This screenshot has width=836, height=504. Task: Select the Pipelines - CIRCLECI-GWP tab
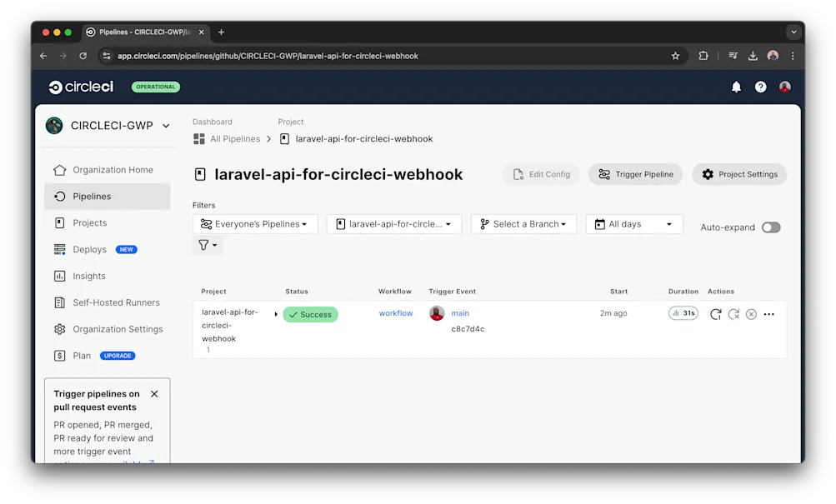click(x=146, y=32)
